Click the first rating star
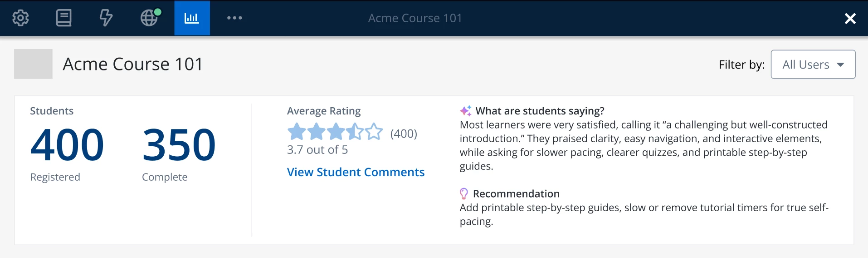868x258 pixels. [x=297, y=132]
